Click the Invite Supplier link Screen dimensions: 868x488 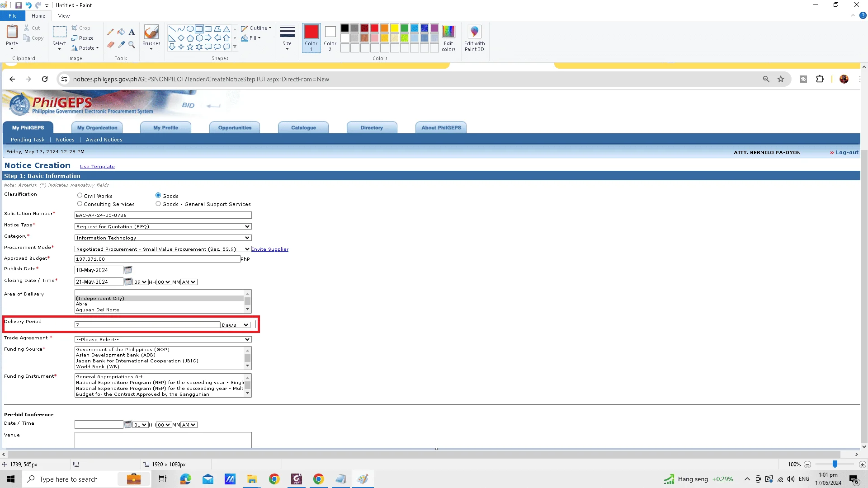(x=270, y=249)
